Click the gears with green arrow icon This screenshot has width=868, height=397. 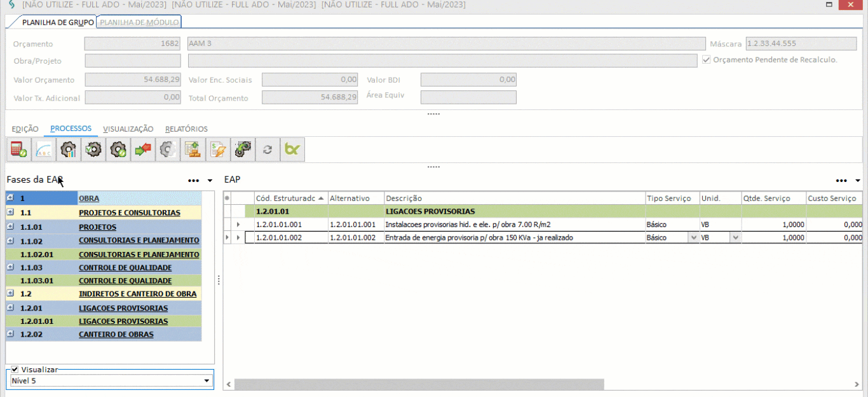(x=242, y=150)
